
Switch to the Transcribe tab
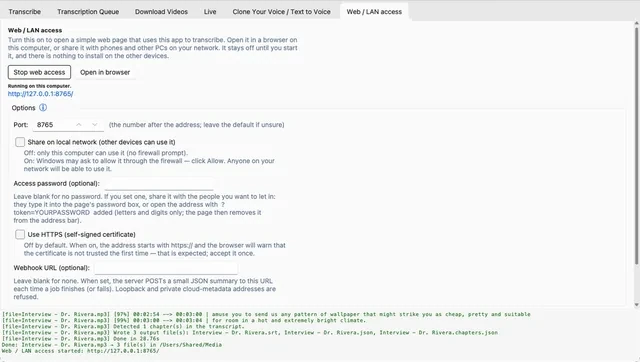[24, 11]
